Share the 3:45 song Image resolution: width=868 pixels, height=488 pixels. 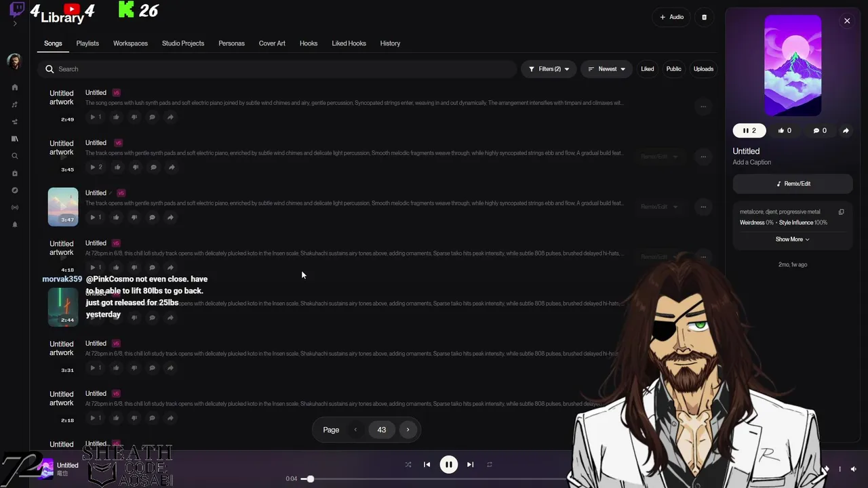[x=172, y=167]
